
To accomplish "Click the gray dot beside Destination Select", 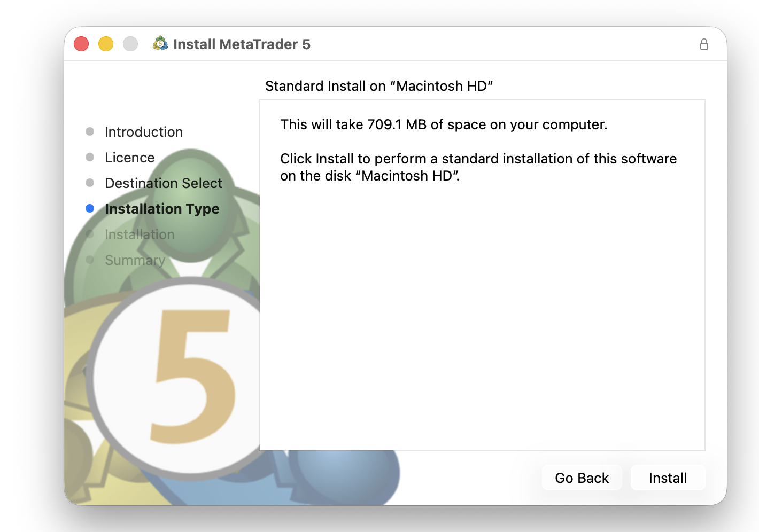I will 89,183.
